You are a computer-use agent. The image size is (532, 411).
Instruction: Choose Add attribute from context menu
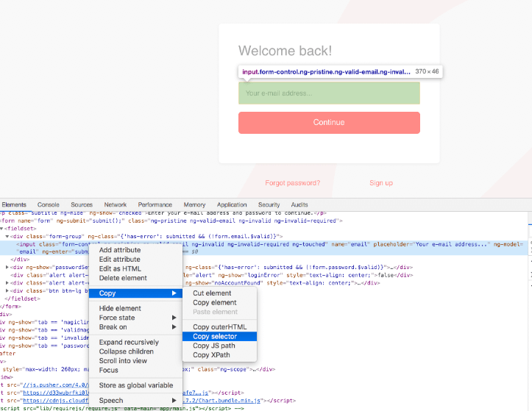pyautogui.click(x=135, y=250)
